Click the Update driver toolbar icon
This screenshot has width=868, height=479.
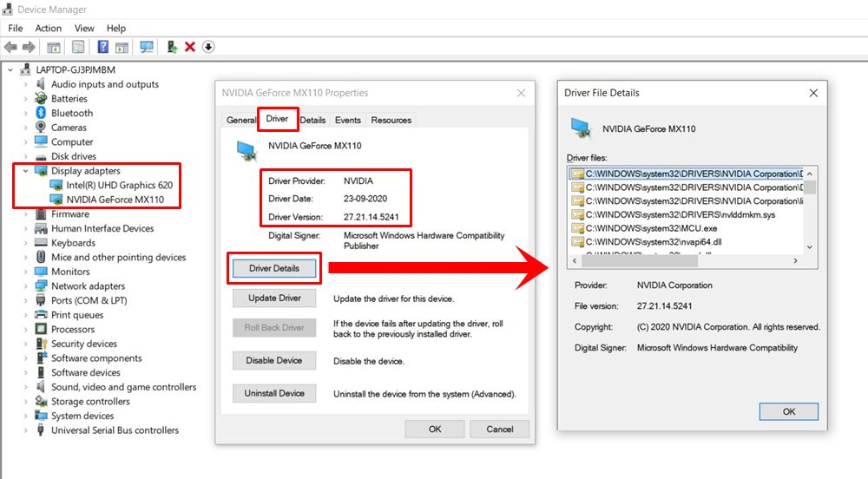[x=172, y=47]
